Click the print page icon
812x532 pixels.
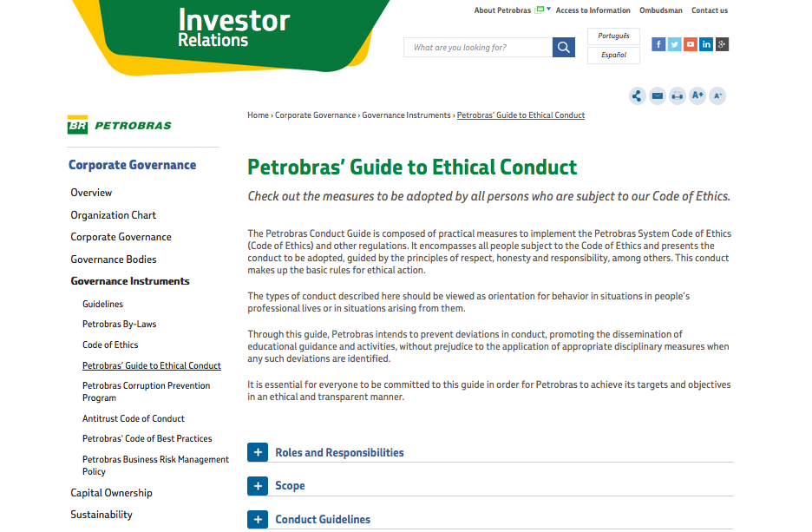point(678,95)
